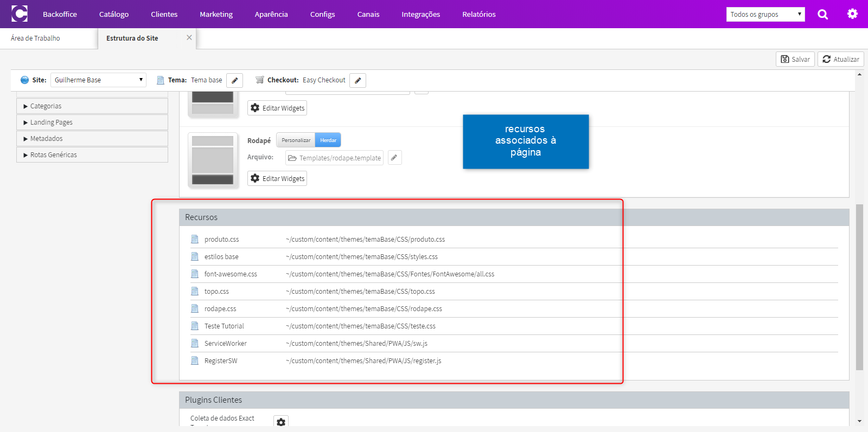The height and width of the screenshot is (432, 868).
Task: Click the Coleta de dados Exact label
Action: [x=222, y=418]
